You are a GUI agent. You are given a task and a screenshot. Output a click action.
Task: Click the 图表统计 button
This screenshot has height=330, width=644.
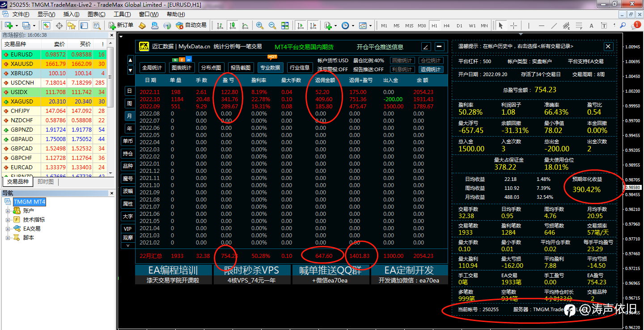click(x=182, y=68)
